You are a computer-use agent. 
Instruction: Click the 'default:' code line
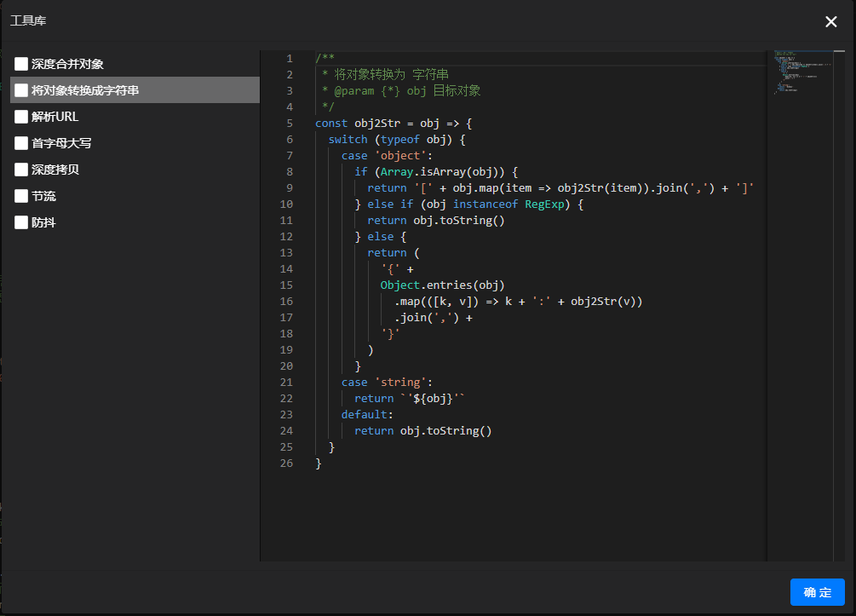tap(367, 414)
